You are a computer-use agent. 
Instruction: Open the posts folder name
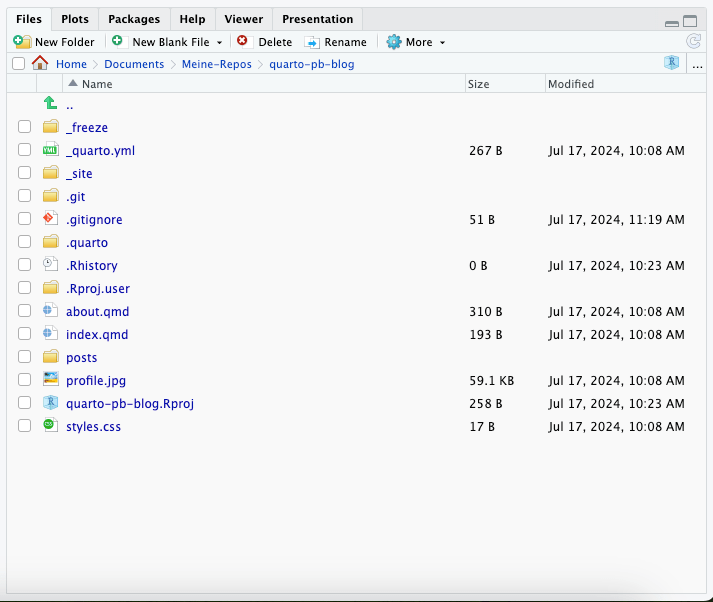(81, 358)
